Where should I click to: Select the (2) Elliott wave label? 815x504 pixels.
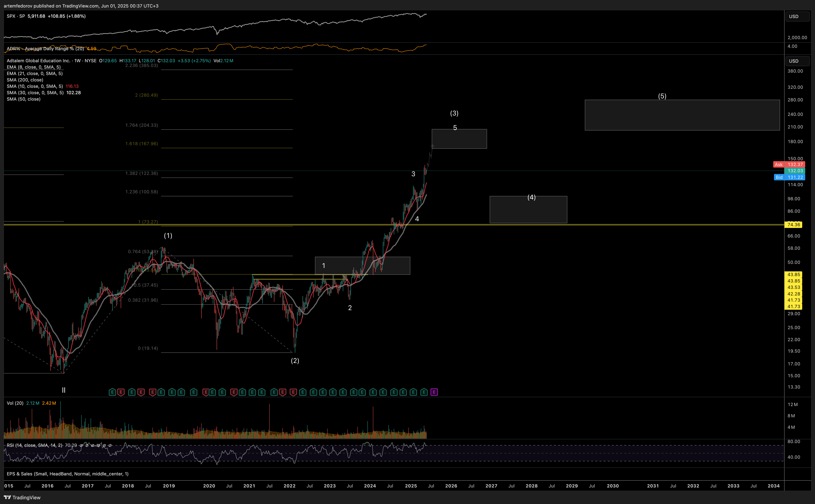(295, 361)
